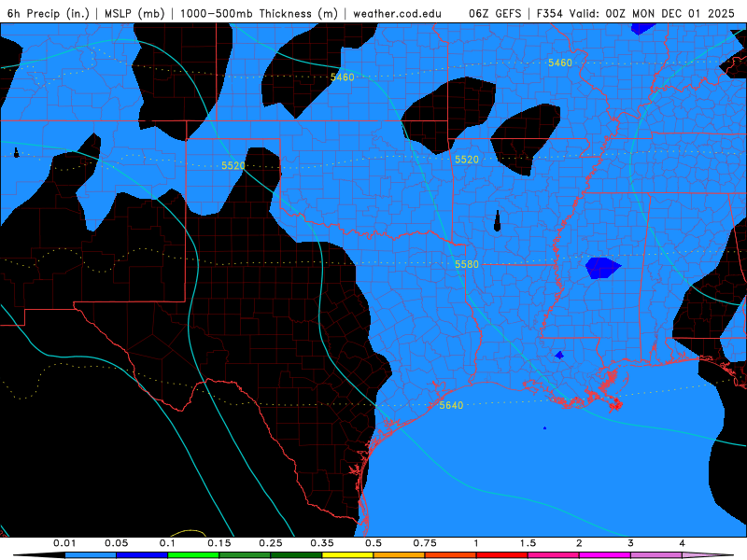The width and height of the screenshot is (747, 560).
Task: Click the dark blue precipitation patch at top edge
Action: click(x=642, y=29)
